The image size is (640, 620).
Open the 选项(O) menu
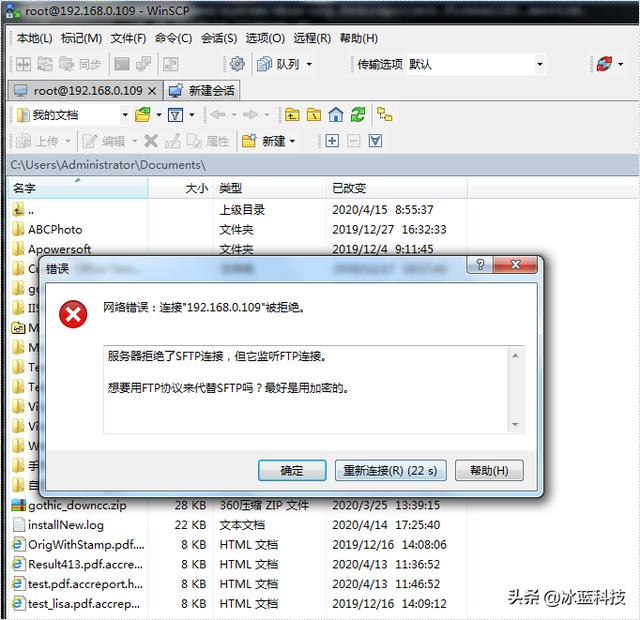(x=265, y=38)
